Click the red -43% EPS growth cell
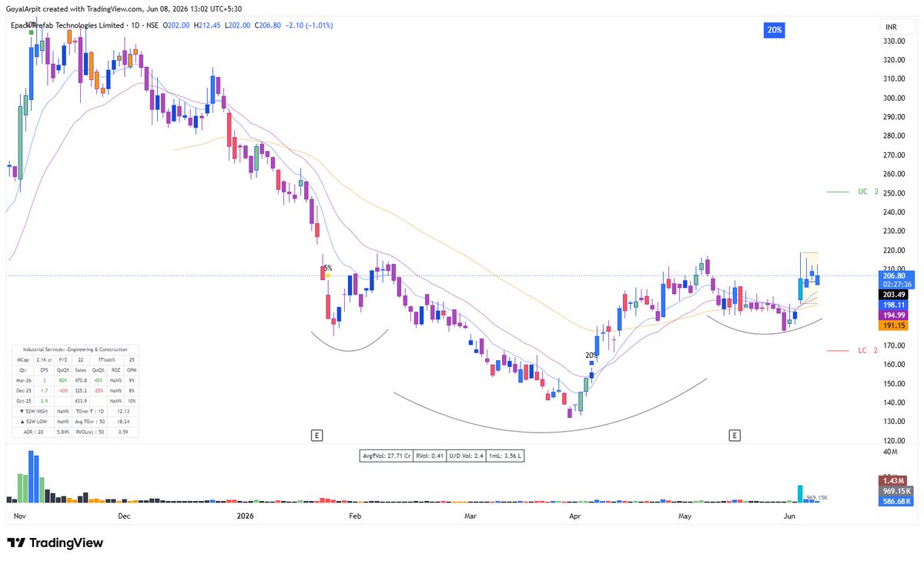924x561 pixels. click(63, 391)
